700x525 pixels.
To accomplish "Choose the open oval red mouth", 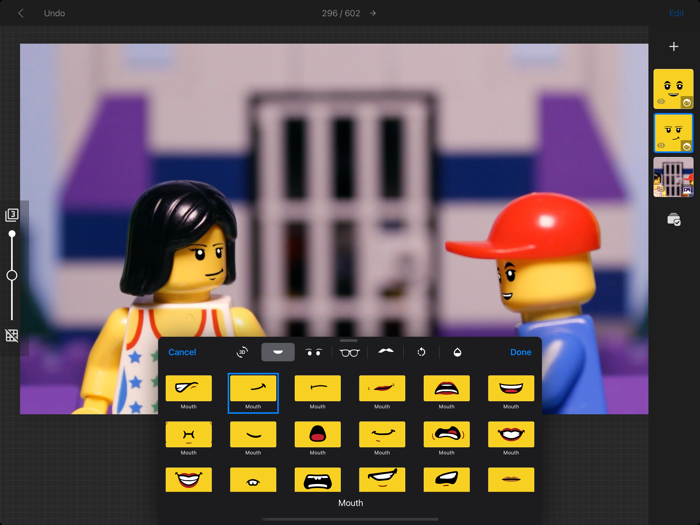I will (x=317, y=434).
